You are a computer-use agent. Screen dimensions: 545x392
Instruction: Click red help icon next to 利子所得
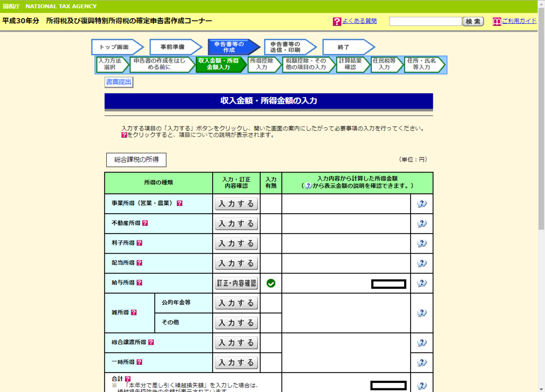tap(139, 243)
